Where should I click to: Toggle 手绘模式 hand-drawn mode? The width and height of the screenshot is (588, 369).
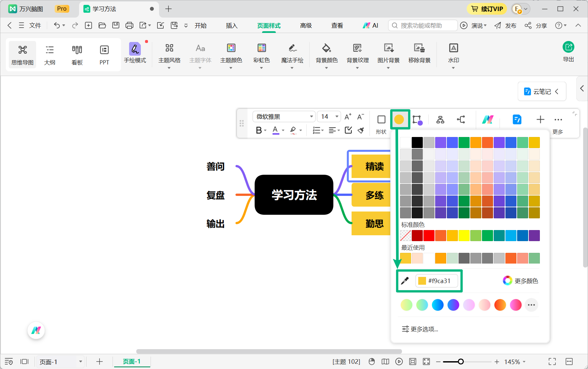[135, 53]
